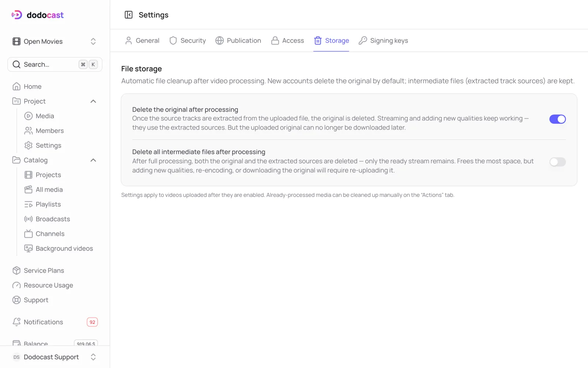This screenshot has height=368, width=588.
Task: Collapse sidebar using panel toggle icon
Action: [x=129, y=15]
